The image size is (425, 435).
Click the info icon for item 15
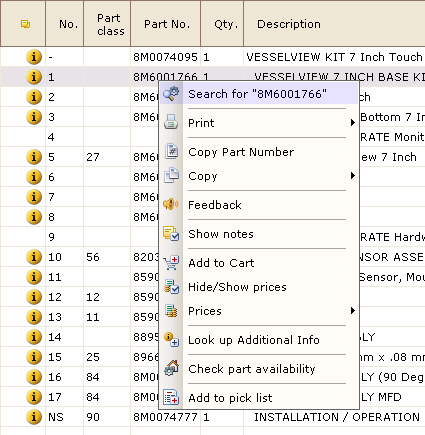34,357
